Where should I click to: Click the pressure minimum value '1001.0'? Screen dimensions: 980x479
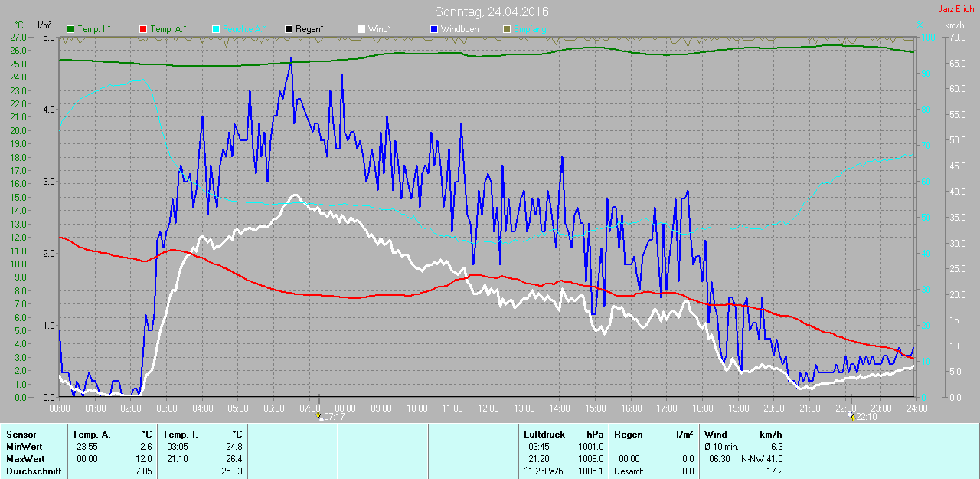(x=591, y=447)
